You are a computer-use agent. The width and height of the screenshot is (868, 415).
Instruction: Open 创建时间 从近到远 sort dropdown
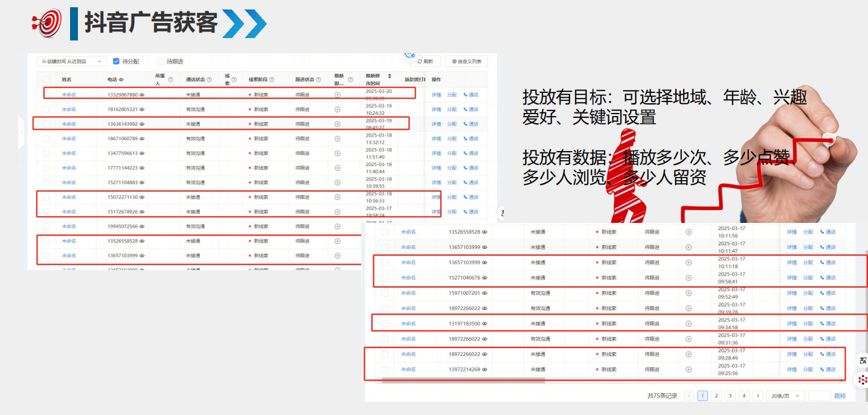click(71, 62)
